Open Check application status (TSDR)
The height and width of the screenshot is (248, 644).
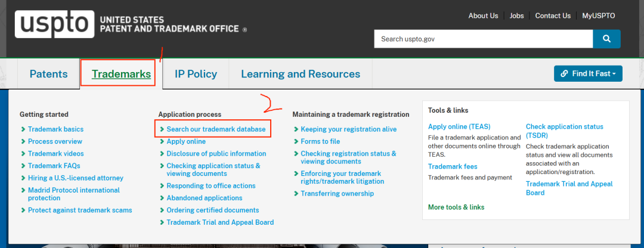(x=565, y=131)
